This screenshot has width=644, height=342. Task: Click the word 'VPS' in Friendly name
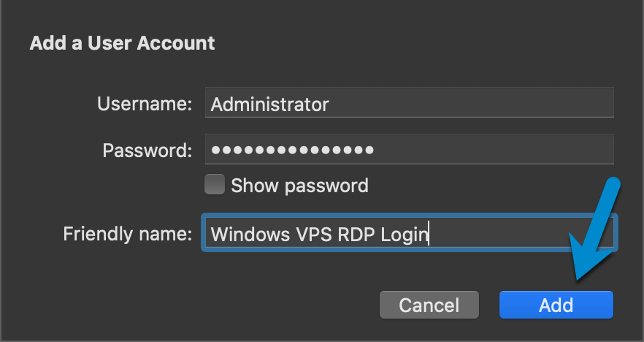click(x=304, y=234)
